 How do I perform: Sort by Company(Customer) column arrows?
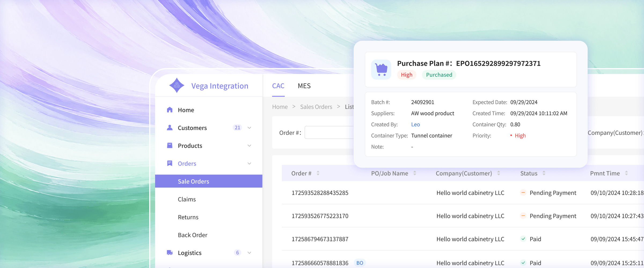499,173
